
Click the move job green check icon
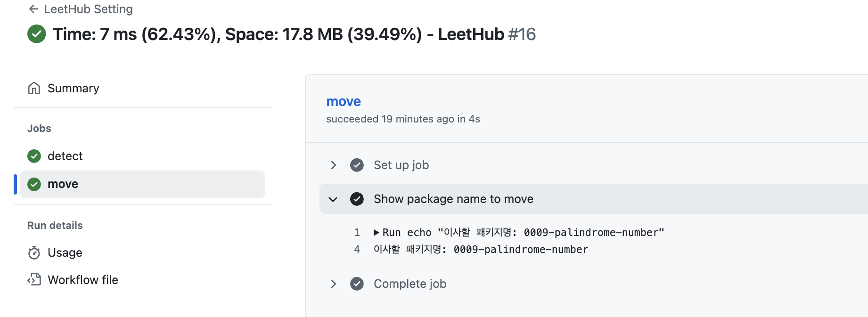click(34, 184)
